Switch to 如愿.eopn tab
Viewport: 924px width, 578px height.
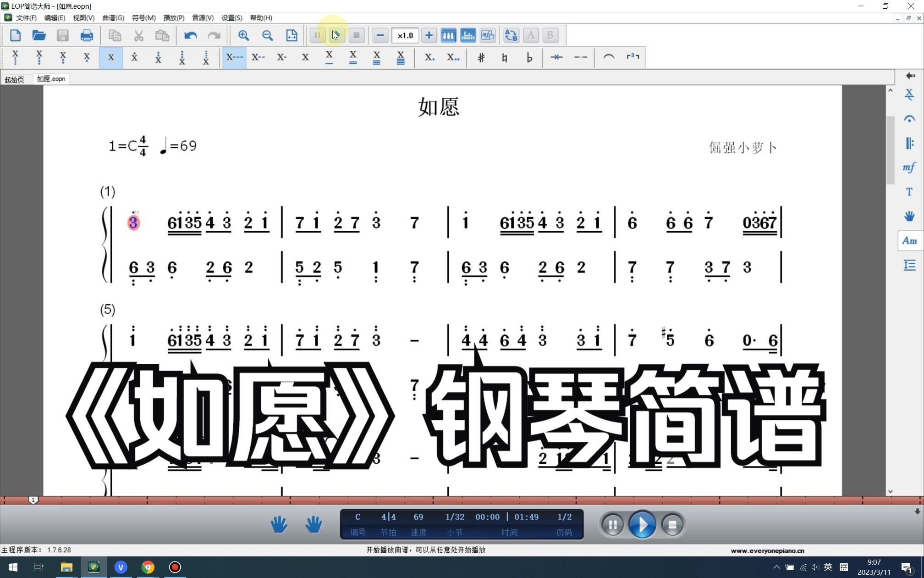51,79
